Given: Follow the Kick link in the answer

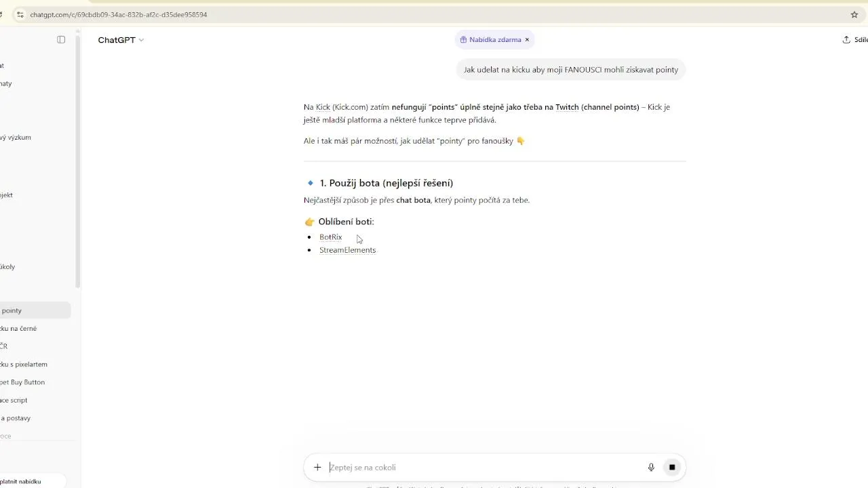Looking at the screenshot, I should pyautogui.click(x=323, y=107).
